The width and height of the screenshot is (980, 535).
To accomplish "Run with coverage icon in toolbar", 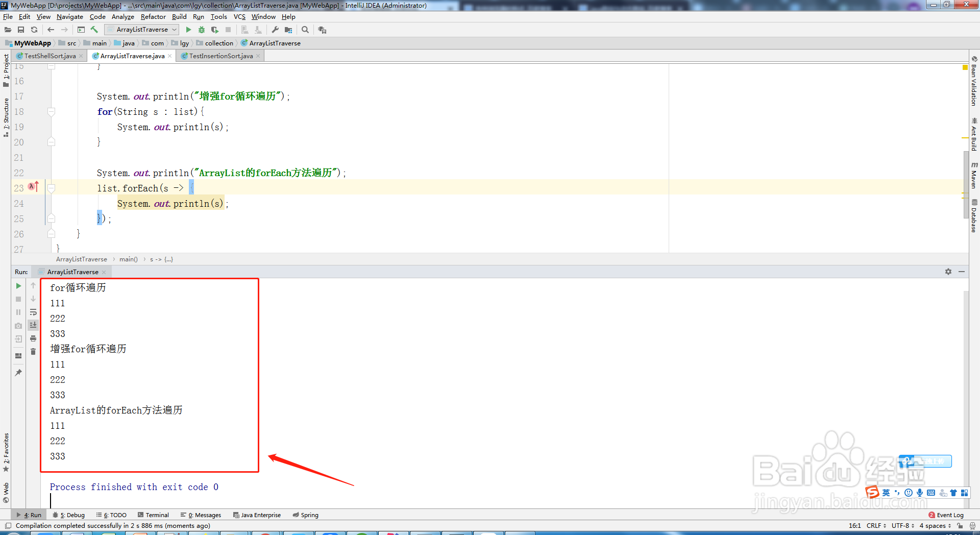I will pyautogui.click(x=215, y=30).
